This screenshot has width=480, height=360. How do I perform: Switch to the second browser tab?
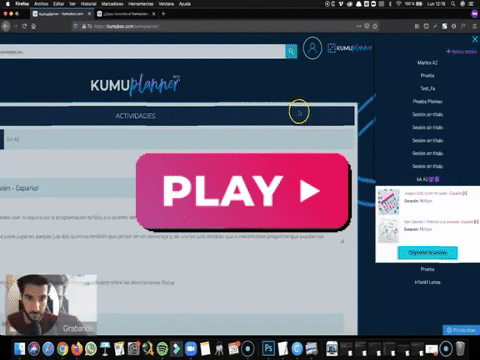126,14
